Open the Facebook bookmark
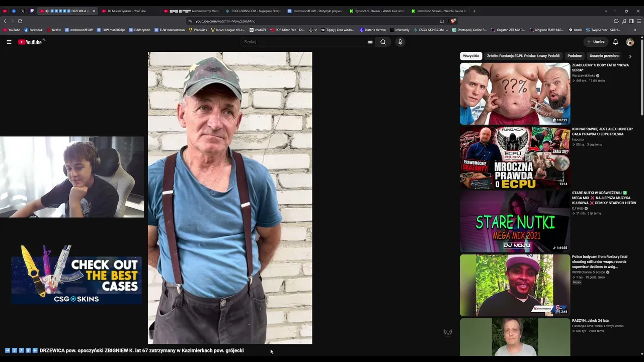 click(33, 30)
